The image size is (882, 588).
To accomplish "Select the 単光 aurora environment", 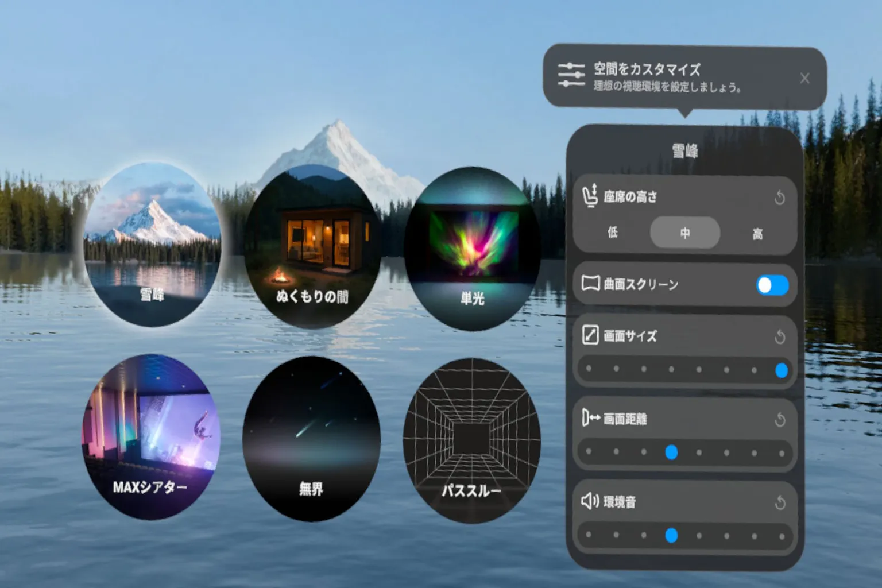I will (472, 249).
